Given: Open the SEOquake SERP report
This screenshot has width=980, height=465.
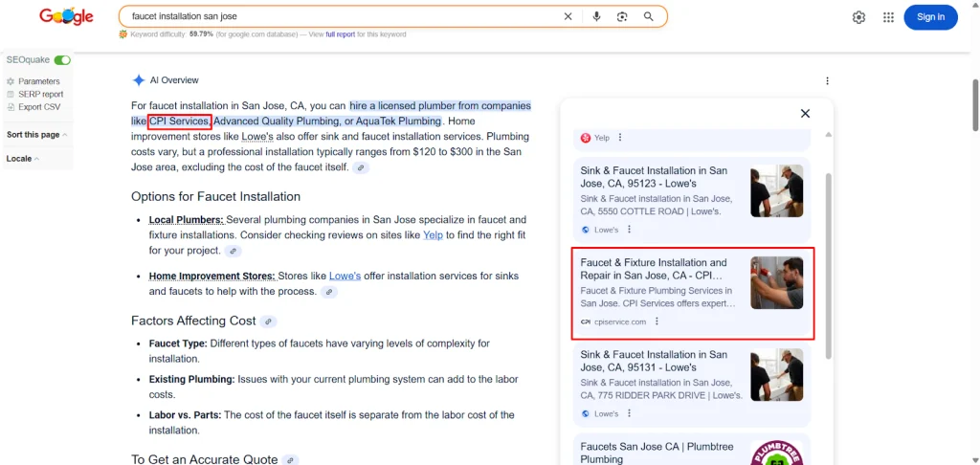Looking at the screenshot, I should click(40, 94).
